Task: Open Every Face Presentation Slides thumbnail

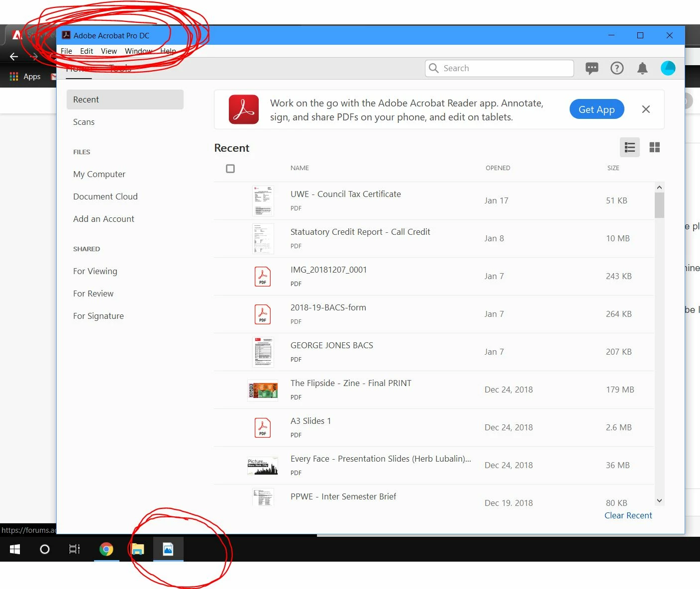Action: (x=263, y=466)
